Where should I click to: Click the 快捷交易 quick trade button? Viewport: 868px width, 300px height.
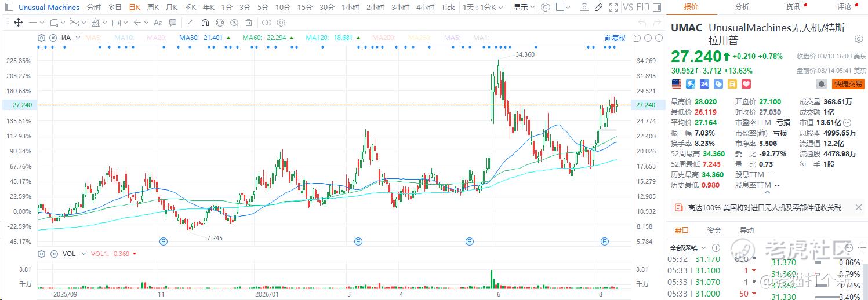pyautogui.click(x=848, y=84)
